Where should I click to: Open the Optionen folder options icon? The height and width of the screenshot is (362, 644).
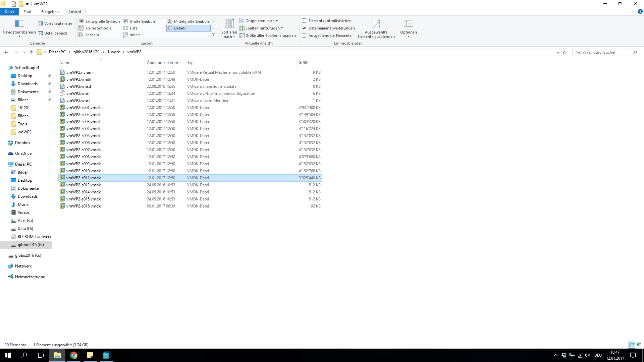click(x=408, y=24)
